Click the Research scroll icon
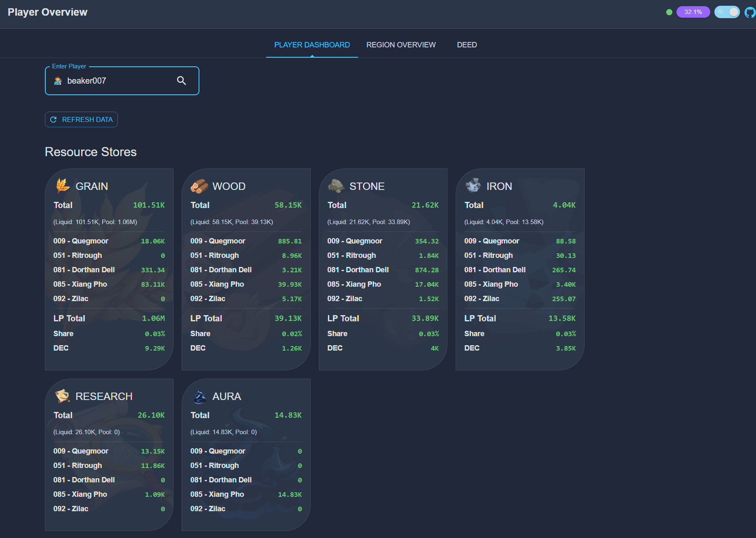The width and height of the screenshot is (756, 538). pos(63,396)
